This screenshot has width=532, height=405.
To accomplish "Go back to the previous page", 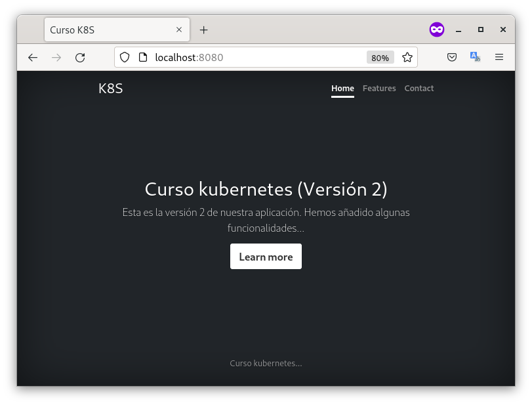I will [x=33, y=58].
